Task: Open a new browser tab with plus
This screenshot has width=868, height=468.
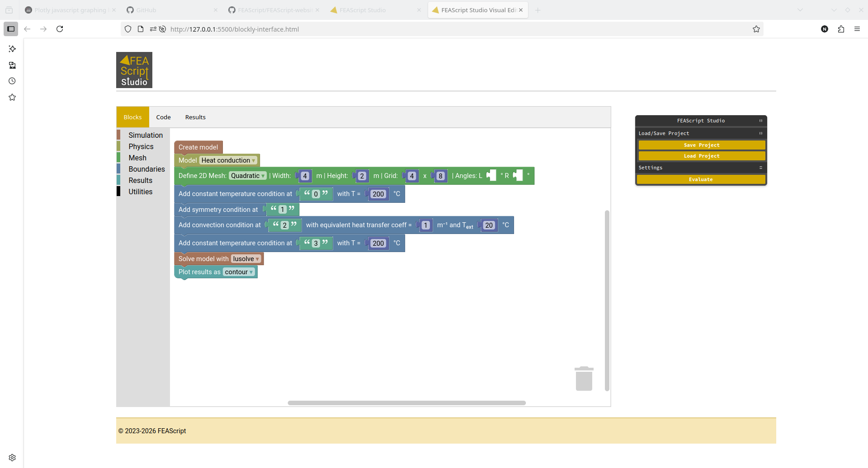Action: coord(538,10)
